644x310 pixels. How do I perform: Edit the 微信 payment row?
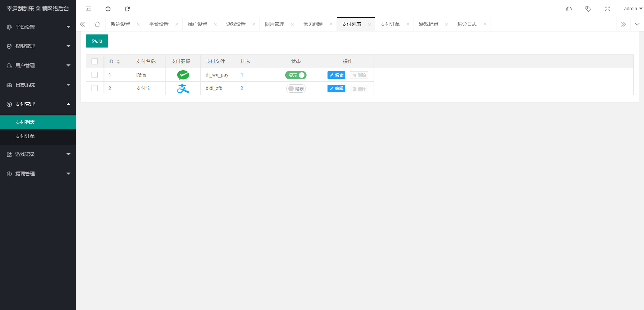pyautogui.click(x=336, y=75)
